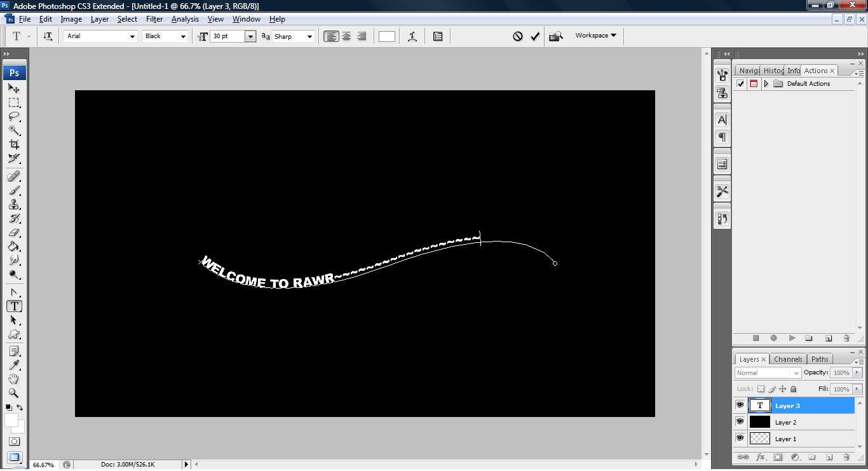Launch Adobe Bridge from options bar

(556, 36)
